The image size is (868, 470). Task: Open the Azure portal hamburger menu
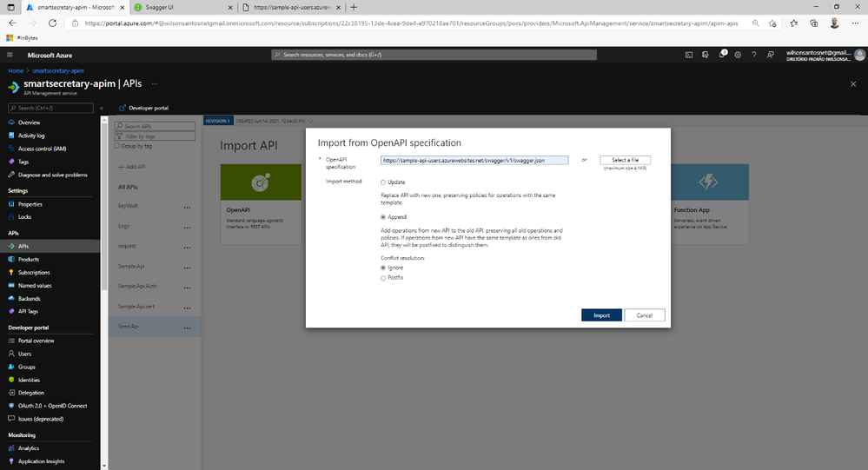click(10, 55)
